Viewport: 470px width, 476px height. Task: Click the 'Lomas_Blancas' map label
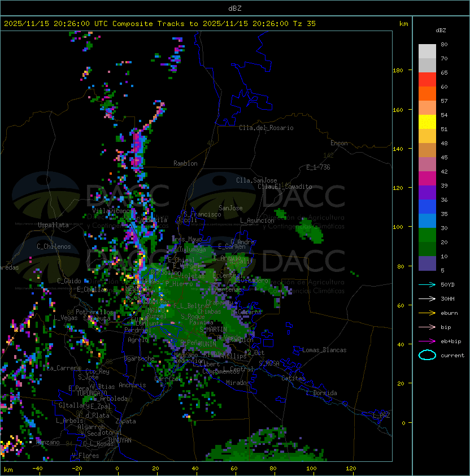(x=324, y=350)
